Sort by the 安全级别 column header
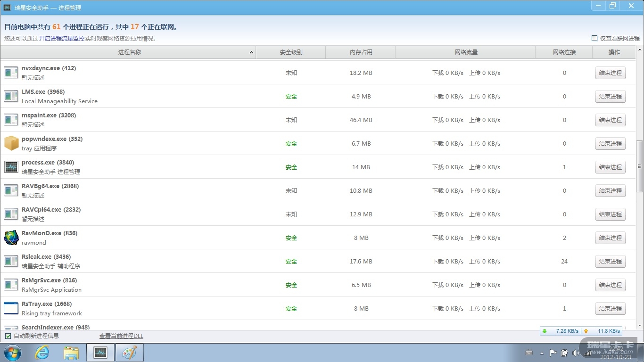The width and height of the screenshot is (644, 362). click(x=291, y=52)
